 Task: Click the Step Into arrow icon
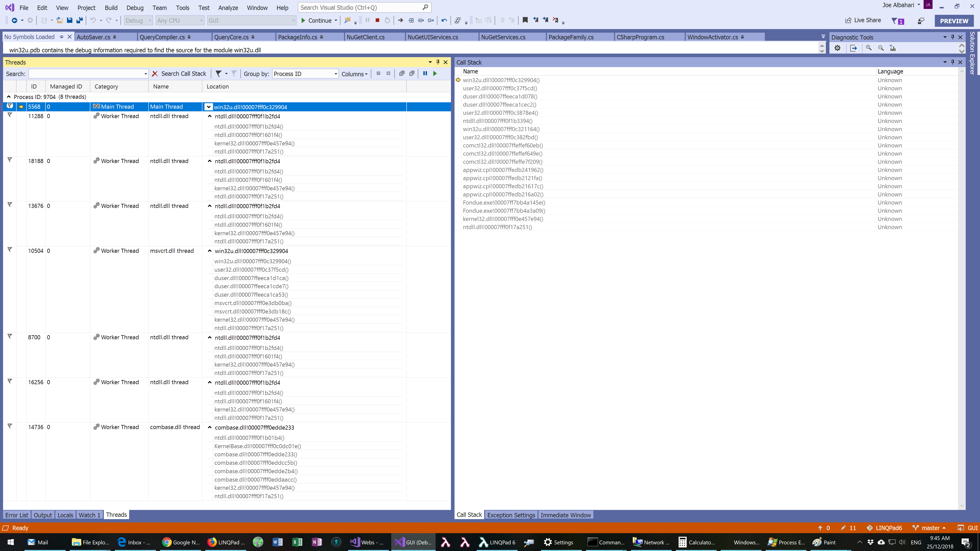pyautogui.click(x=411, y=20)
